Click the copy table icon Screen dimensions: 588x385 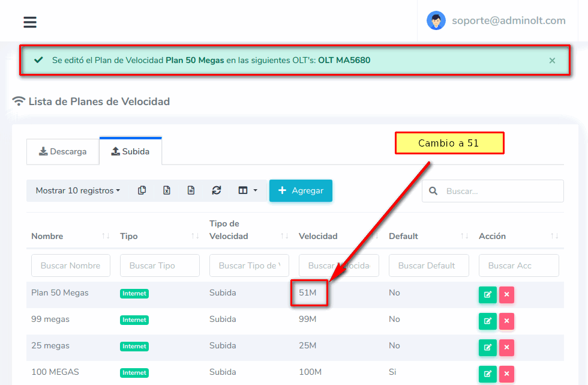142,190
